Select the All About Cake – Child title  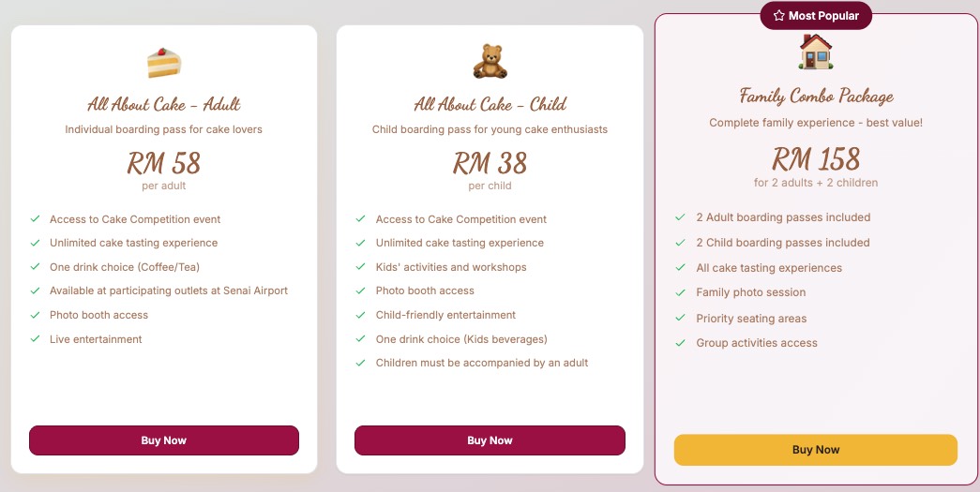(490, 104)
